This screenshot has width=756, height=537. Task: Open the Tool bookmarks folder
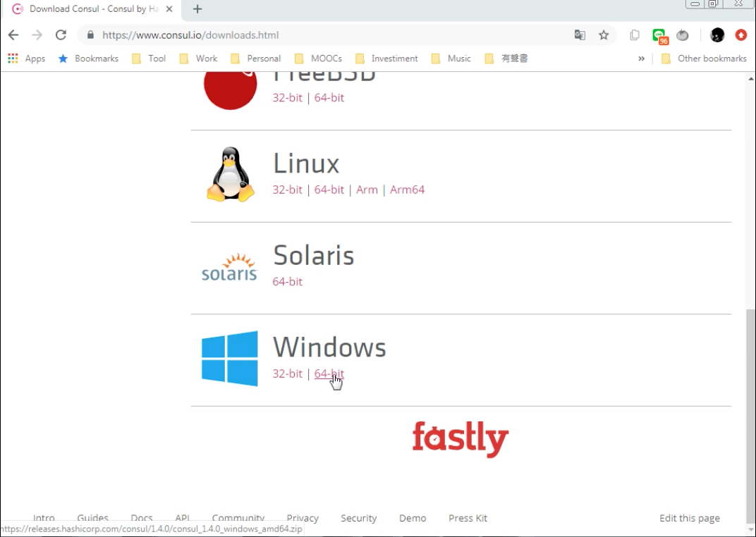149,58
